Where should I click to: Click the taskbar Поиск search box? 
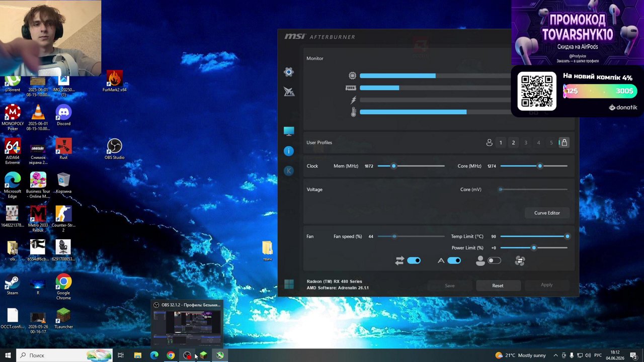click(x=64, y=355)
